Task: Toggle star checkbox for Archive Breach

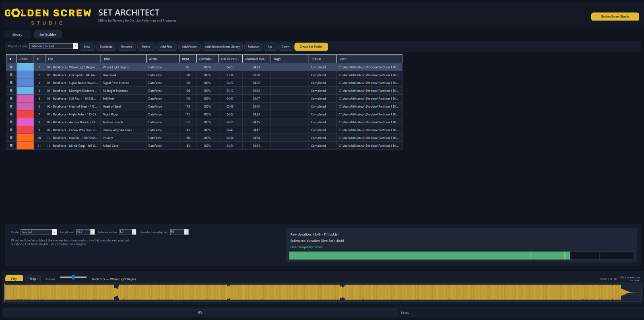Action: [x=11, y=122]
